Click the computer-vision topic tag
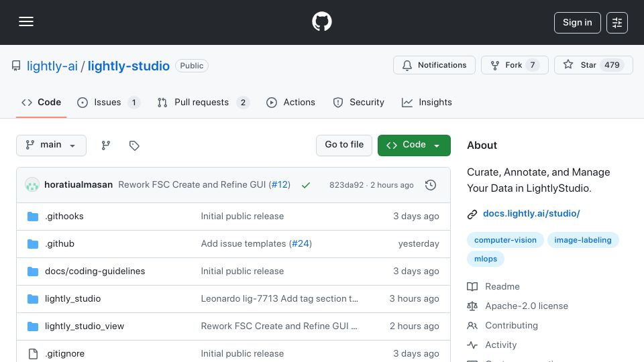The height and width of the screenshot is (362, 644). (x=505, y=240)
